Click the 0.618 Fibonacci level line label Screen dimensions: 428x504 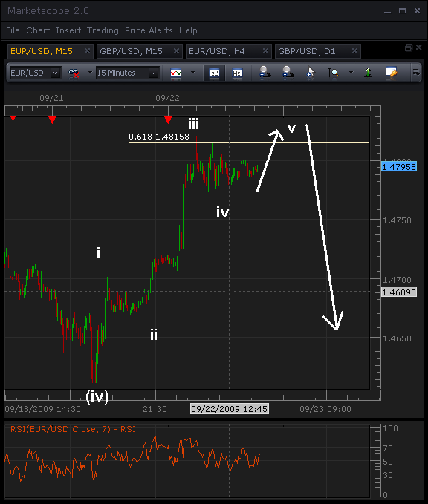point(159,137)
